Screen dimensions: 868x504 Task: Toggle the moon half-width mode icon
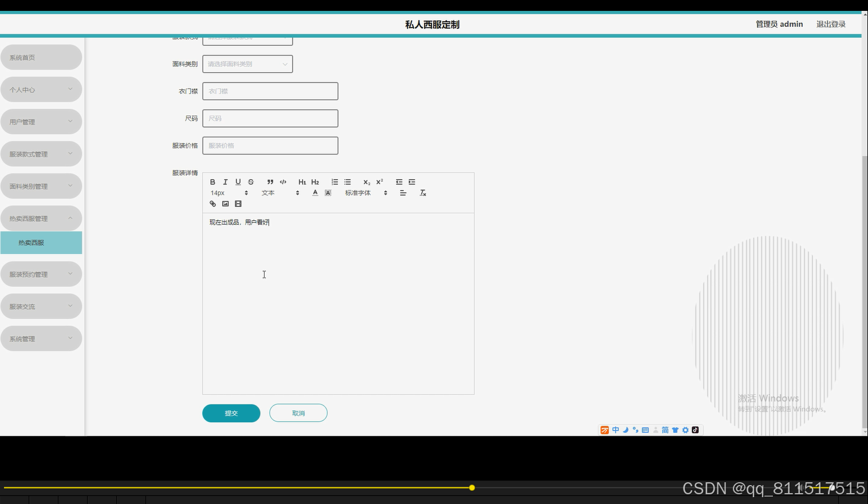[626, 430]
